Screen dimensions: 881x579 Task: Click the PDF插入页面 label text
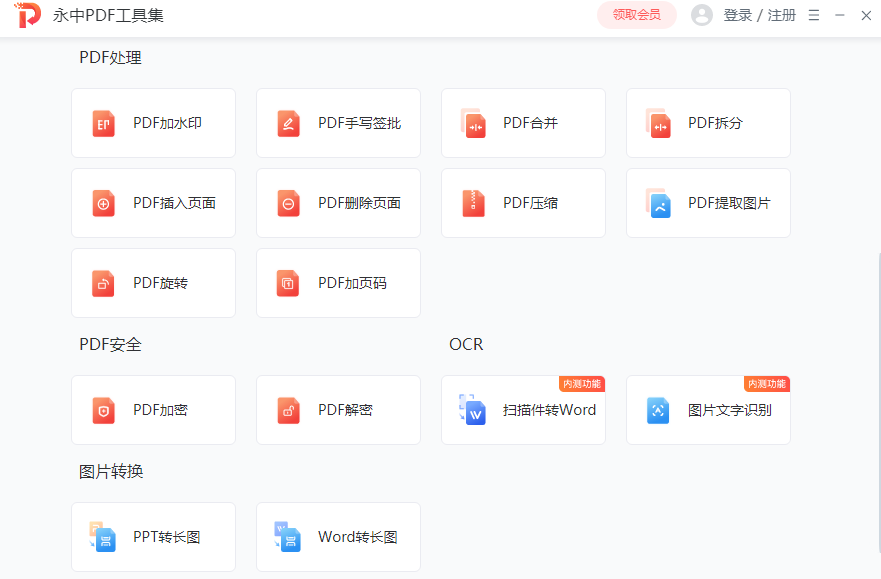(175, 203)
